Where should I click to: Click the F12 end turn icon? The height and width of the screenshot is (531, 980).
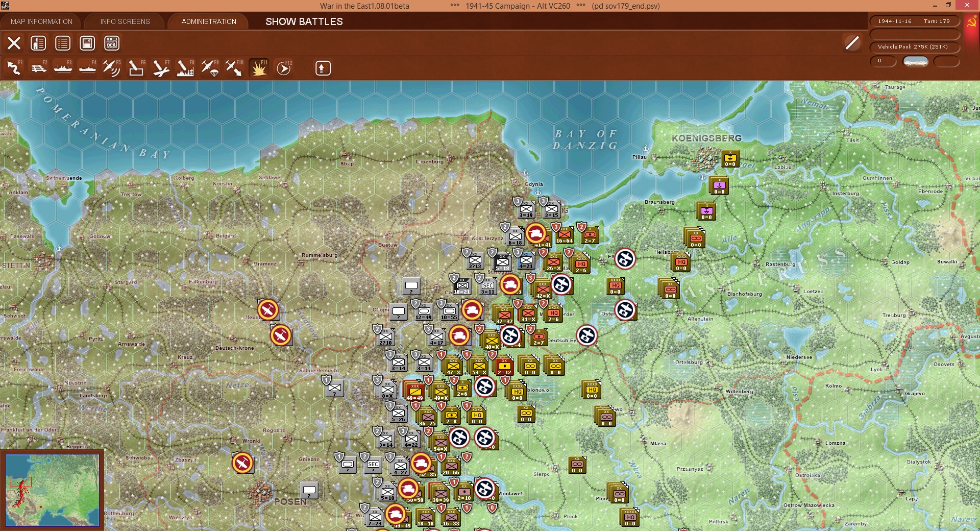284,68
